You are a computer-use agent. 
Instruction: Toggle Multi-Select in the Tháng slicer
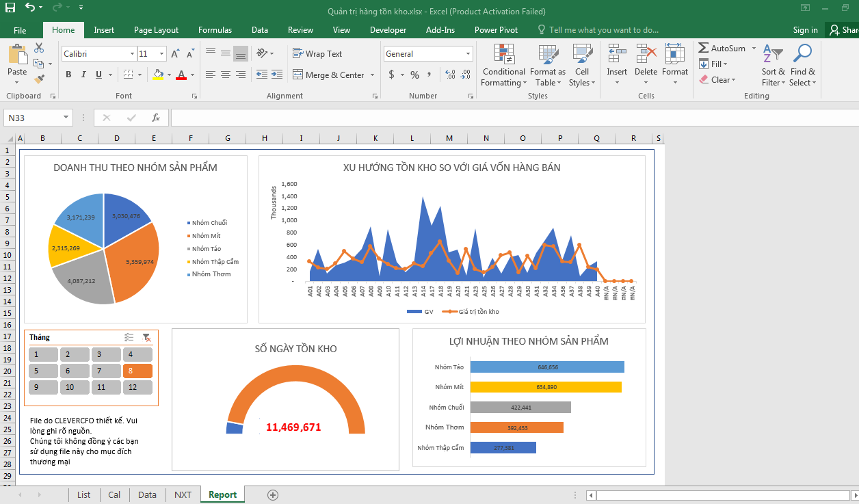click(x=129, y=337)
